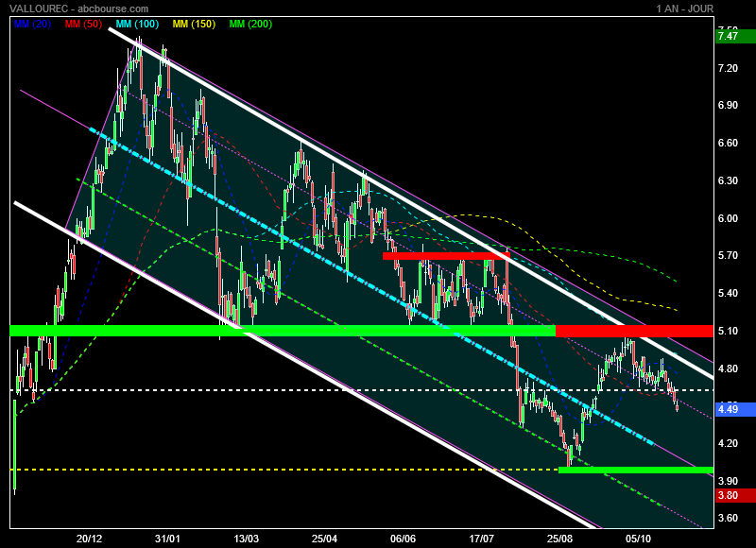The width and height of the screenshot is (756, 548).
Task: Click the 6.30 price axis label
Action: tap(728, 180)
